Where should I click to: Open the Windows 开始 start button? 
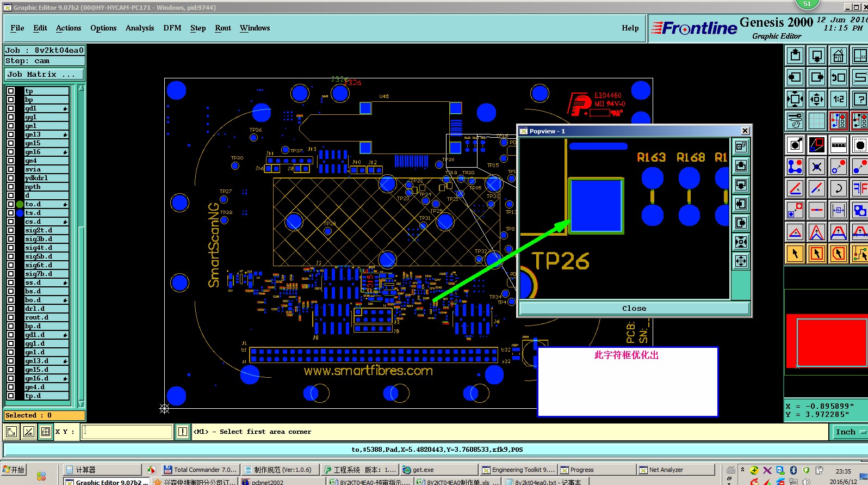coord(14,470)
